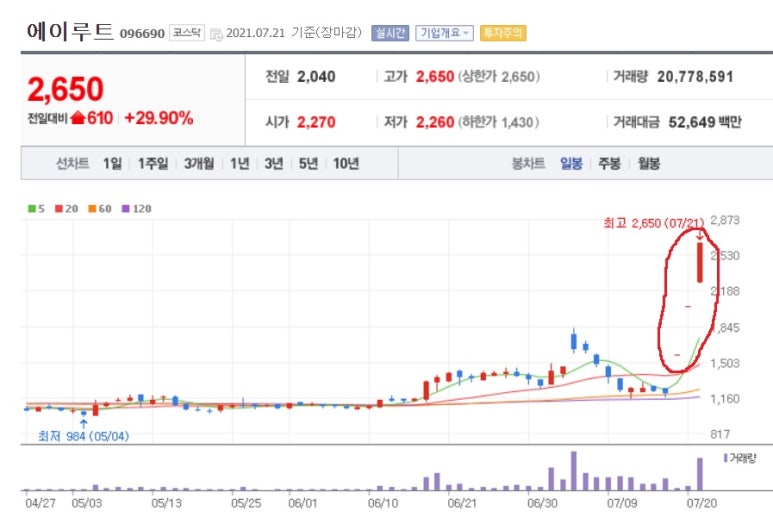
Task: Select the 일봉 daily candle chart
Action: [571, 163]
